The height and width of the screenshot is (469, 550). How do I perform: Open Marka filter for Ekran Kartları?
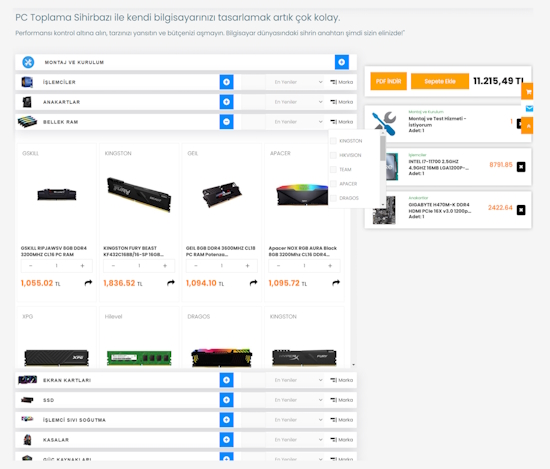(342, 380)
